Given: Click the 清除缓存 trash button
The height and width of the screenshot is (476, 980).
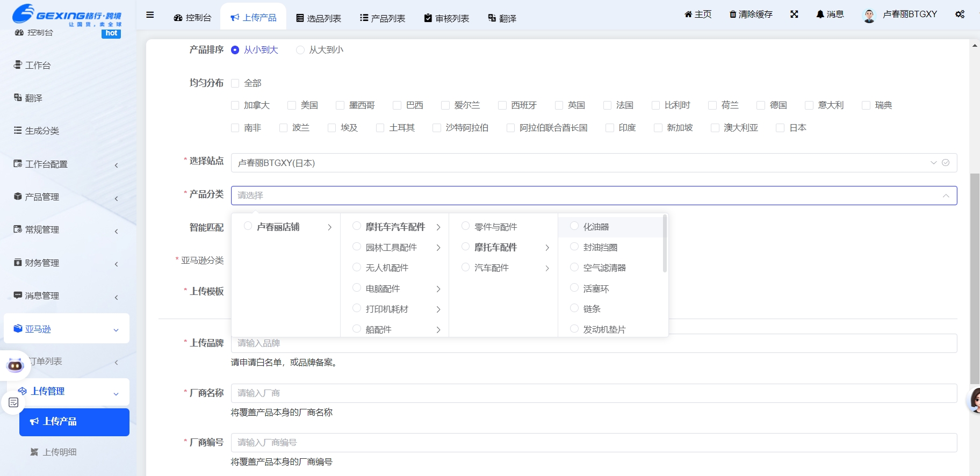Looking at the screenshot, I should coord(751,15).
